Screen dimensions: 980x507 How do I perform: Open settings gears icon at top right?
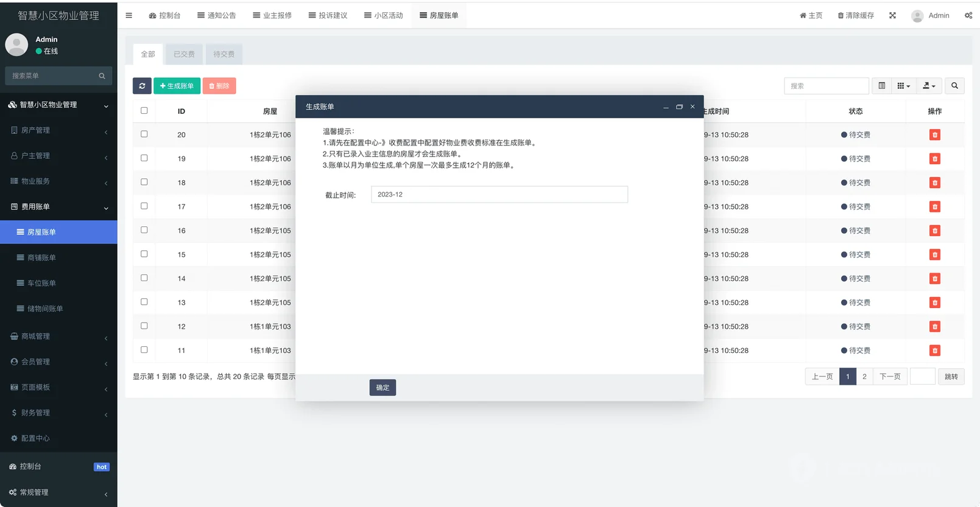click(x=968, y=15)
